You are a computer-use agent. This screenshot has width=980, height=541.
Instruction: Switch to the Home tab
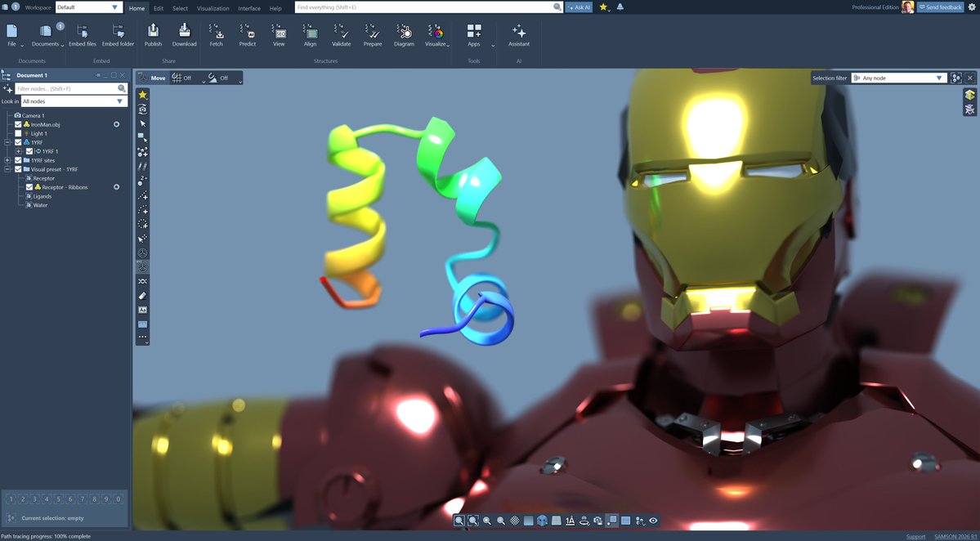point(136,8)
